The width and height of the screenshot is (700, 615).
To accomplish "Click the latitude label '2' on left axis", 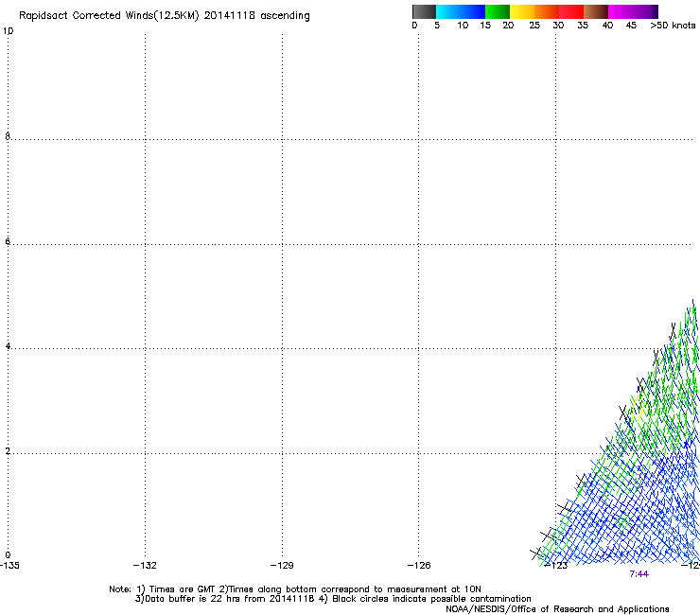I will tap(8, 451).
